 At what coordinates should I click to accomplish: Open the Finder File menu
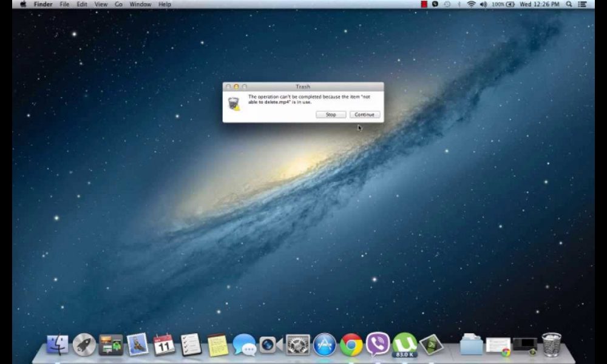pos(64,4)
